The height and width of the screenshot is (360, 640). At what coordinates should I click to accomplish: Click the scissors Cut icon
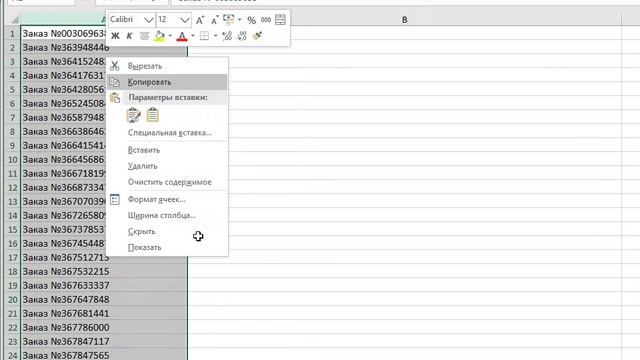pyautogui.click(x=115, y=66)
